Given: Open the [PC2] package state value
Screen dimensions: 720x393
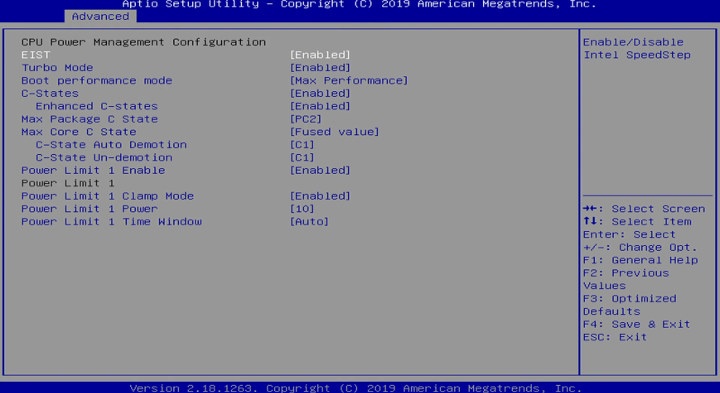Looking at the screenshot, I should [x=306, y=119].
